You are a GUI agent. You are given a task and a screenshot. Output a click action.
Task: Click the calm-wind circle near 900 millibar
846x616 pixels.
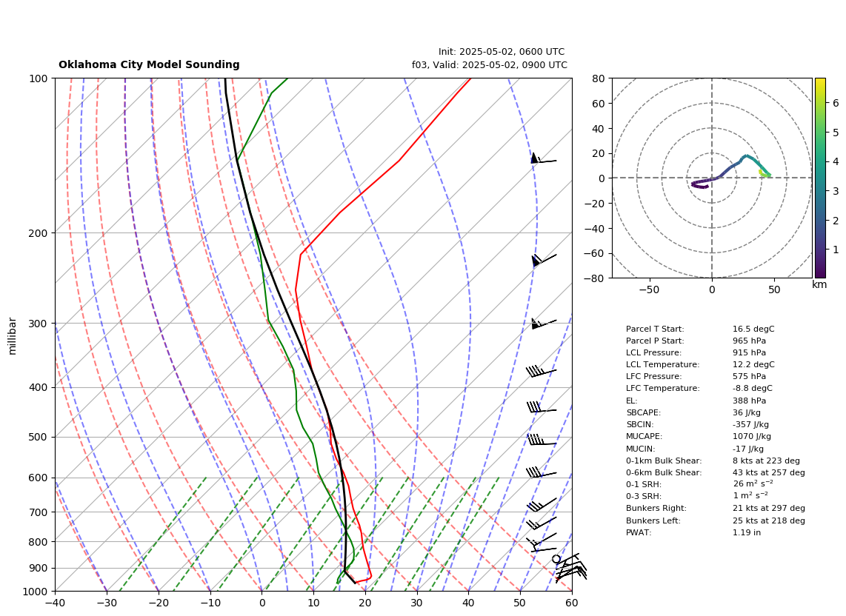(556, 560)
